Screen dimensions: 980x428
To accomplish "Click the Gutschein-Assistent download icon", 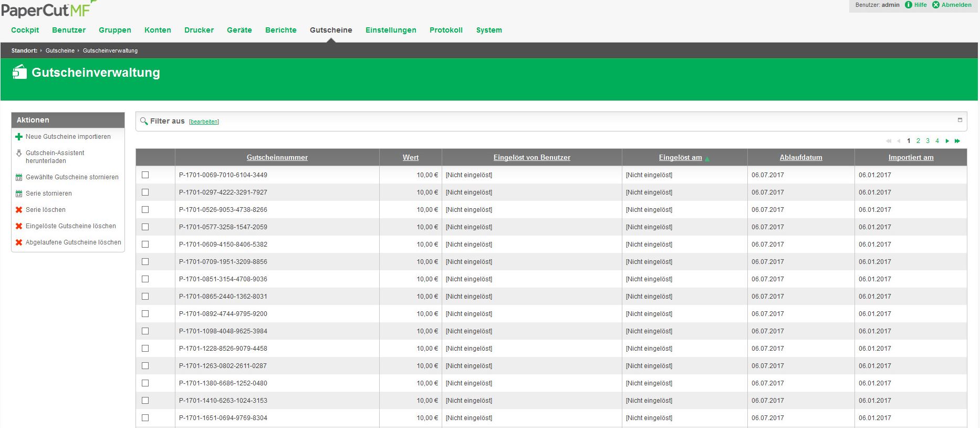I will coord(19,154).
